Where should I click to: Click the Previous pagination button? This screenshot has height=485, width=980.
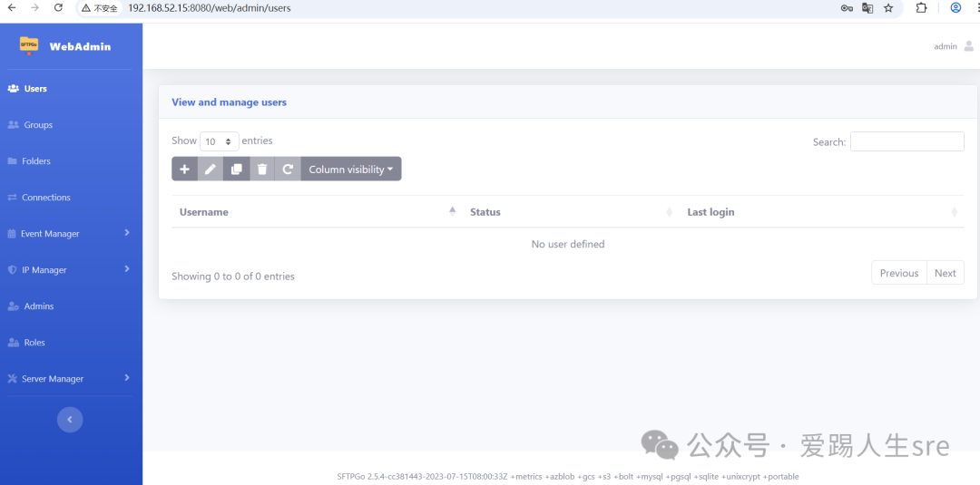(898, 273)
